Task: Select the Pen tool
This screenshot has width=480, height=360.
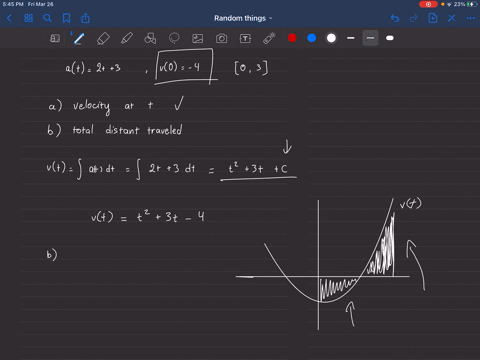Action: 79,38
